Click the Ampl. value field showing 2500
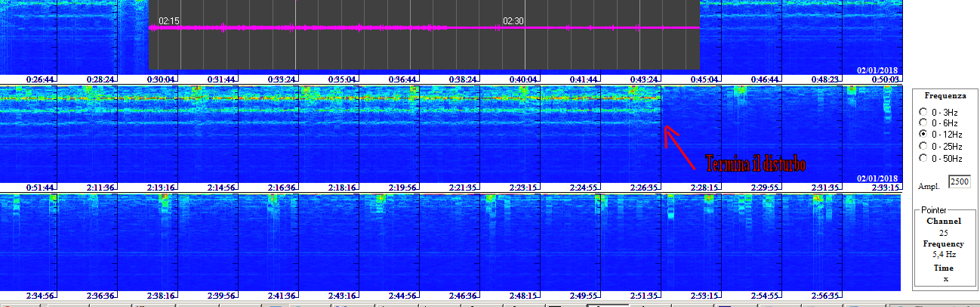The width and height of the screenshot is (980, 307). coord(959,182)
